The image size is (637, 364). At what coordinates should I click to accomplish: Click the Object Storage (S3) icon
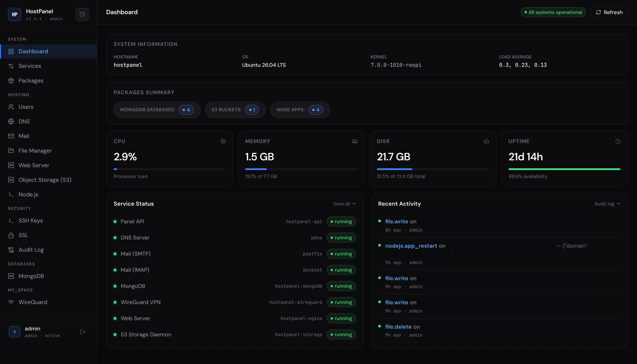[11, 180]
